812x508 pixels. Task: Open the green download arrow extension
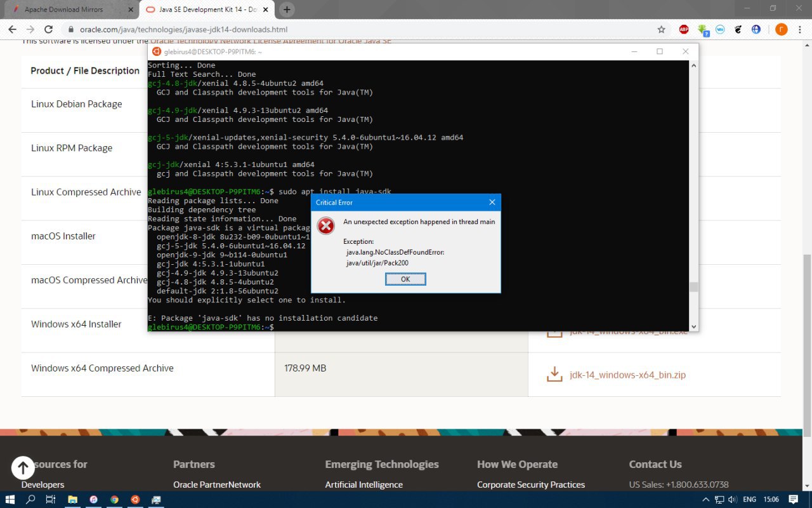point(703,30)
